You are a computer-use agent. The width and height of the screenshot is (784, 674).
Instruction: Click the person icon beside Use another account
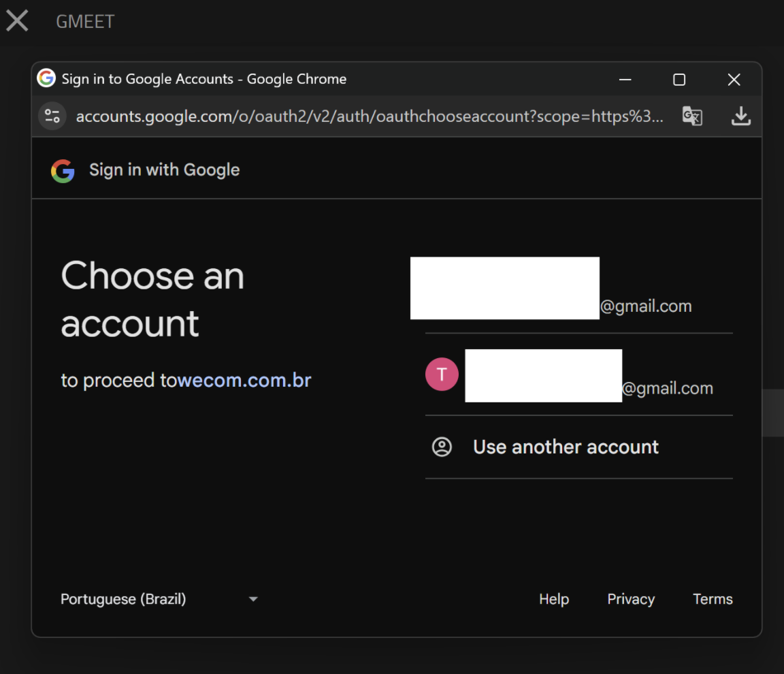pyautogui.click(x=442, y=447)
